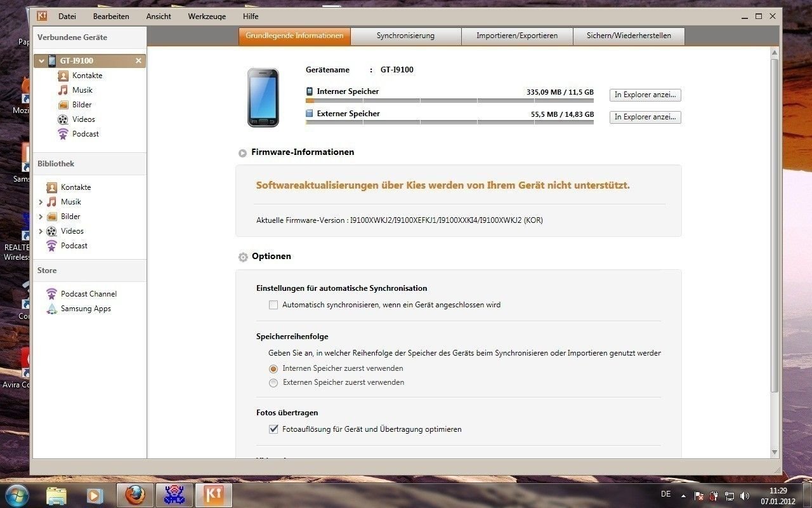Select Internen Speicher zuerst verwenden
This screenshot has height=508, width=812.
point(273,368)
